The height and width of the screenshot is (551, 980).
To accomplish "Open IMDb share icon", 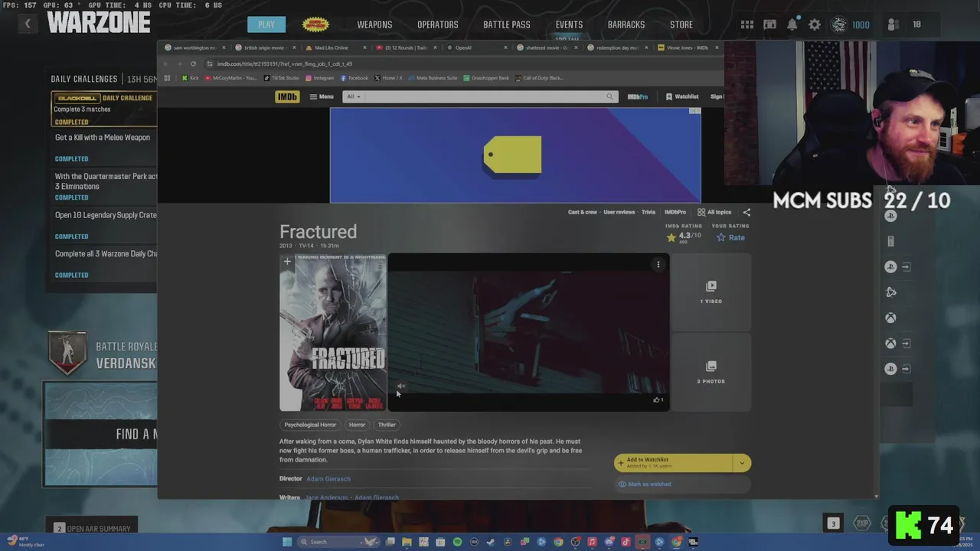I will click(x=746, y=212).
